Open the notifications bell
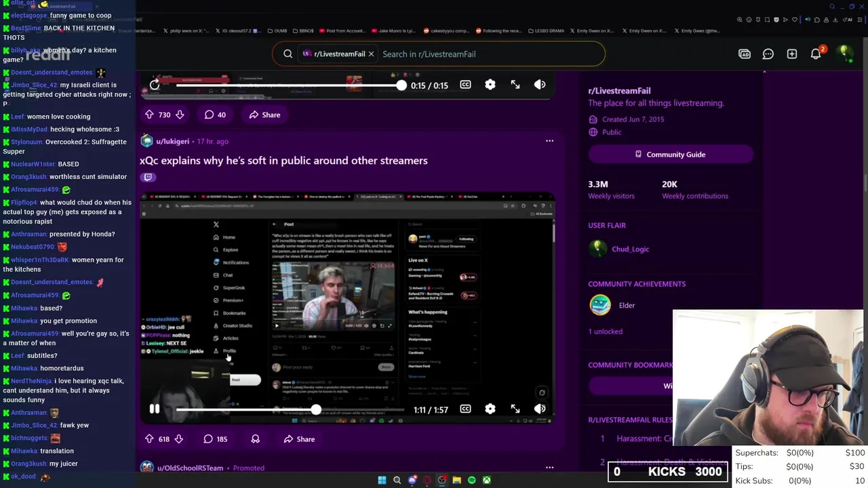868x488 pixels. tap(816, 54)
